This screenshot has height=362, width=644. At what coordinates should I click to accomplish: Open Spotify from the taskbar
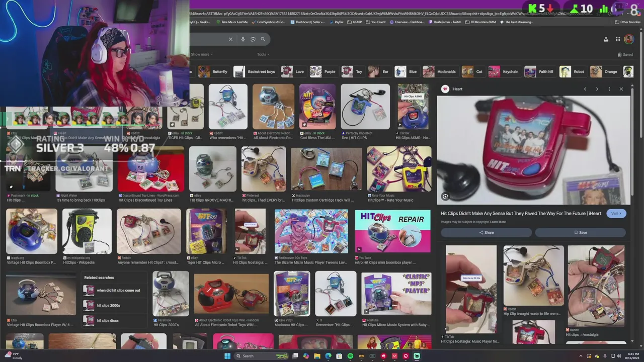coord(350,356)
